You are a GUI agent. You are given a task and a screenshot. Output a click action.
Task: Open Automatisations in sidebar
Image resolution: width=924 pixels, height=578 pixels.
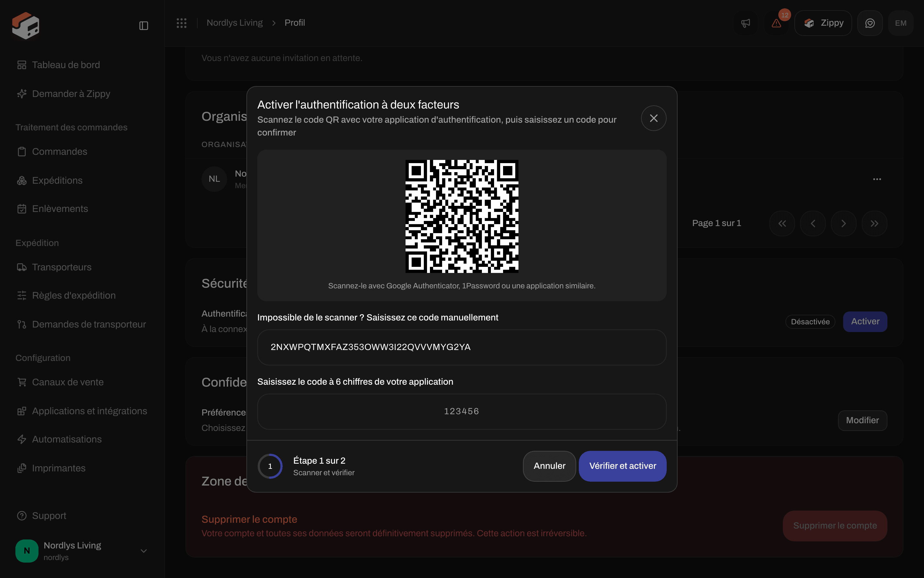(82, 439)
